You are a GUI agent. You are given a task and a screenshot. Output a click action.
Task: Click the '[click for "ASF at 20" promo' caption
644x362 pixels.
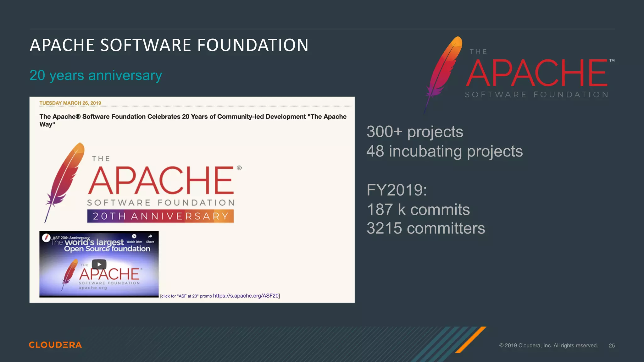[x=186, y=296]
